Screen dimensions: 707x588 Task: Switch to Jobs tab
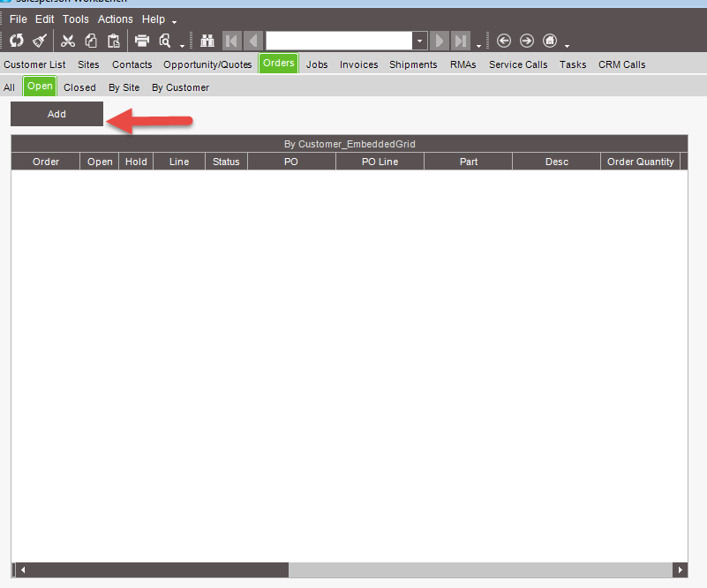(317, 64)
